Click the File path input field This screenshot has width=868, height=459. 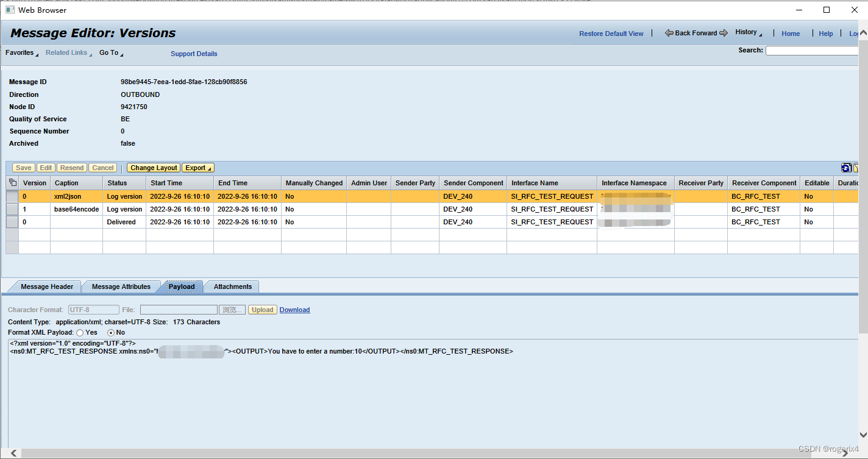(179, 310)
